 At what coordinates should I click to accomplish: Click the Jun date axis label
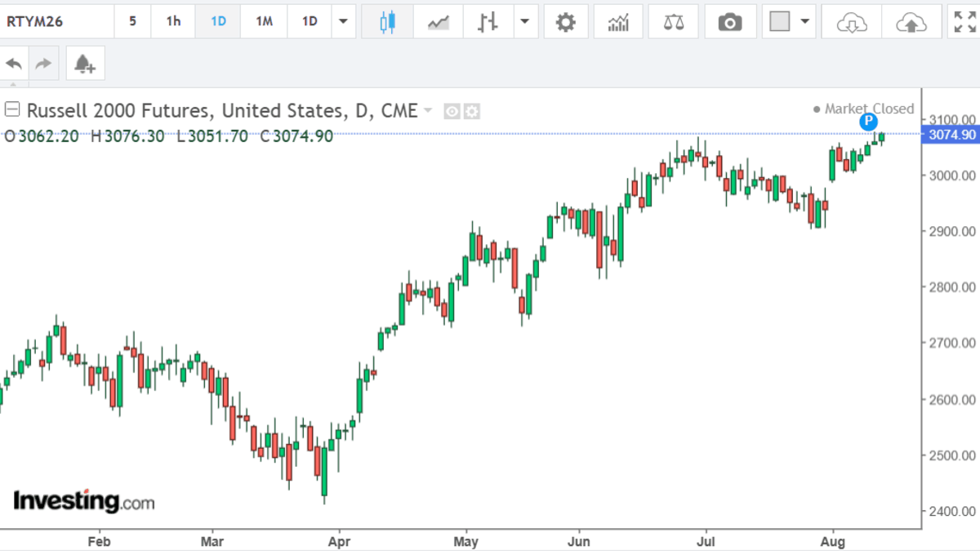coord(578,540)
